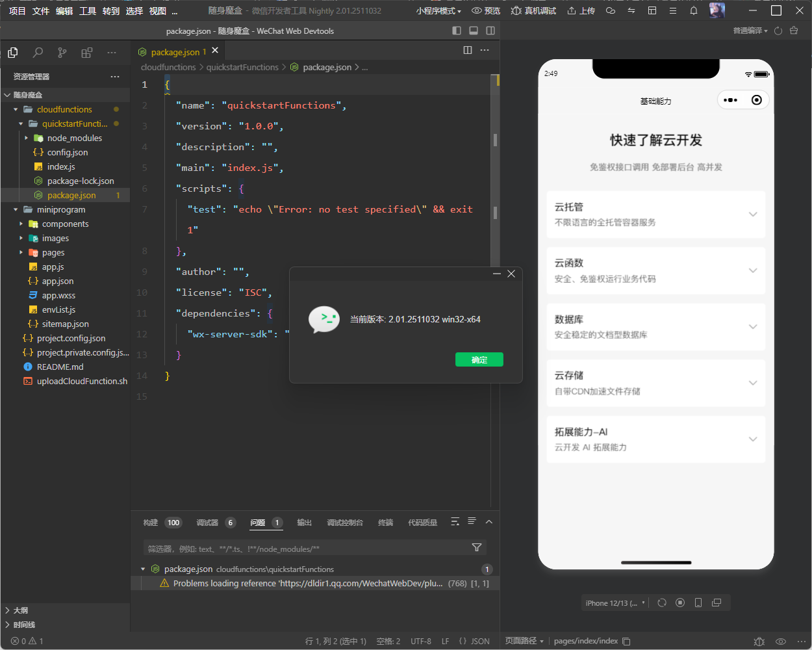The width and height of the screenshot is (812, 650).
Task: Open the notifications bell
Action: 694,11
